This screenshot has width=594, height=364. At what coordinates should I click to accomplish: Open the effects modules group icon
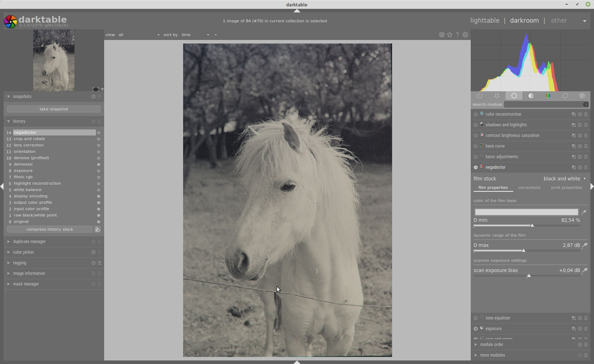[x=582, y=96]
